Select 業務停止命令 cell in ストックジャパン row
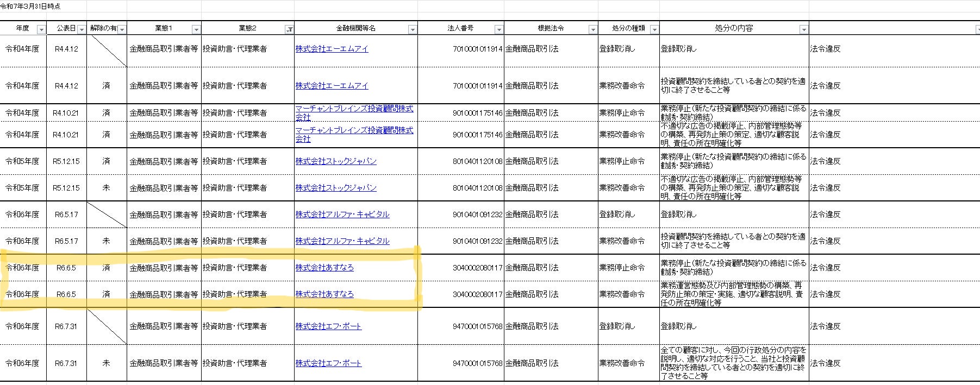This screenshot has width=980, height=385. click(x=628, y=161)
